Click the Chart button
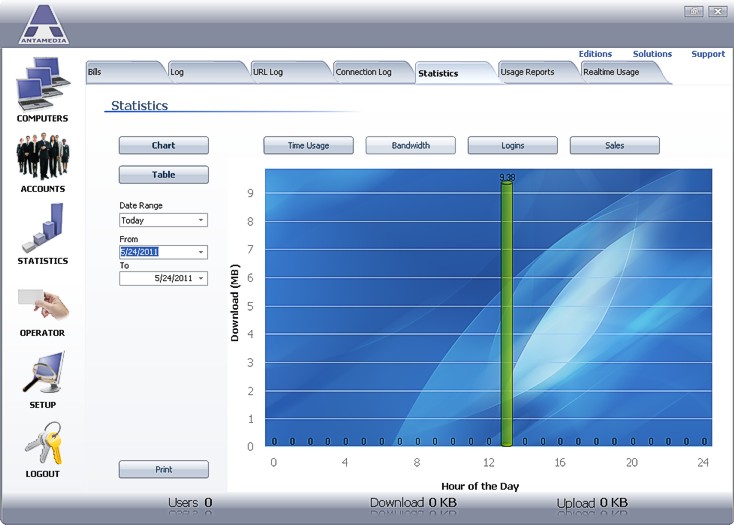734x525 pixels. tap(163, 145)
